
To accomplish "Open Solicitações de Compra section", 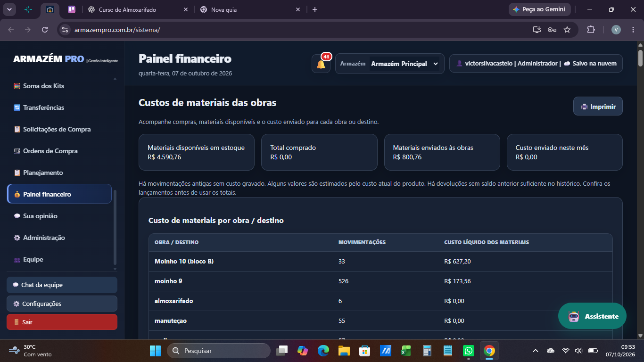I will tap(59, 129).
